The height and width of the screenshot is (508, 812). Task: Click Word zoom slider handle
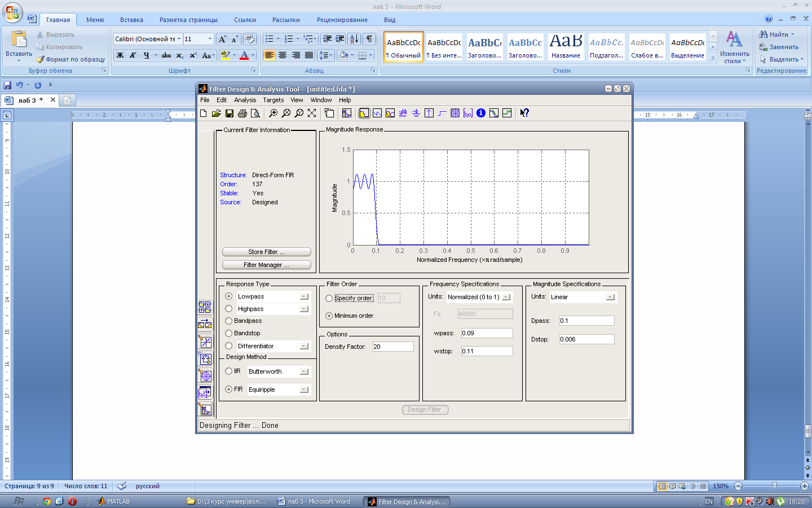coord(774,486)
